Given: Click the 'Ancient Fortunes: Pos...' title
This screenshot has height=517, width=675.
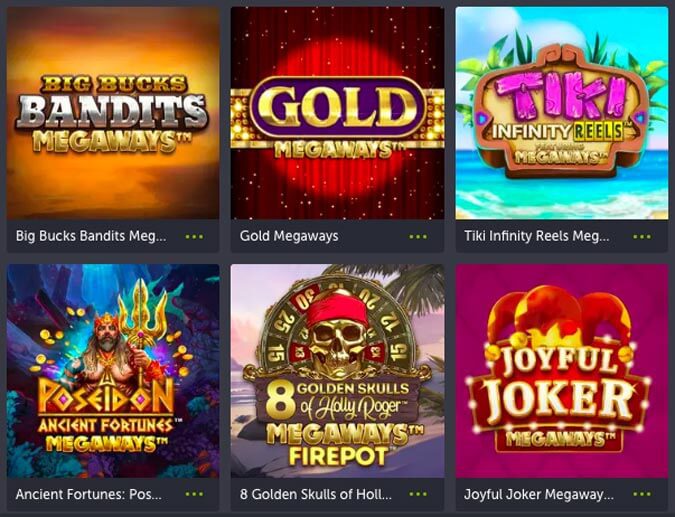Looking at the screenshot, I should (x=89, y=494).
